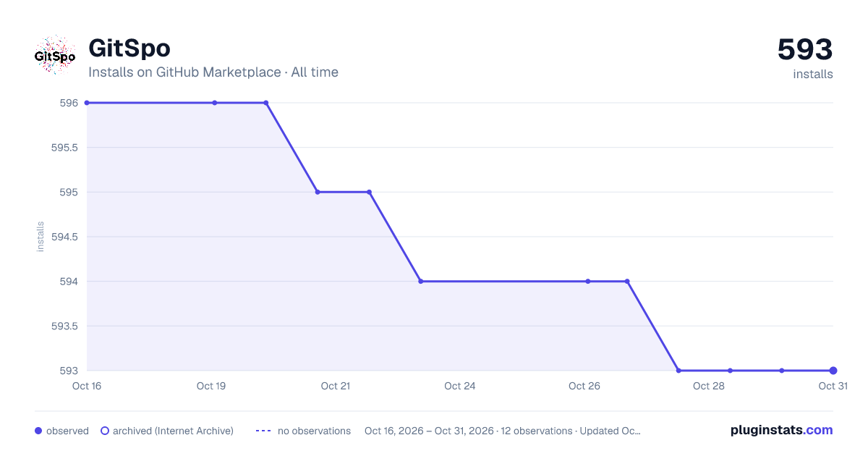
Task: Select the second data point at the 595 level
Action: 369,193
